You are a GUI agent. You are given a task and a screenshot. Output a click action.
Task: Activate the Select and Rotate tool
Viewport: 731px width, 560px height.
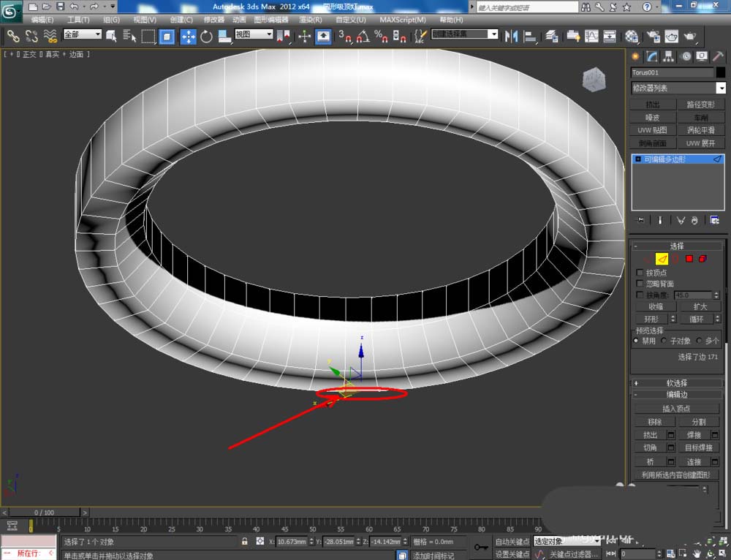(206, 36)
